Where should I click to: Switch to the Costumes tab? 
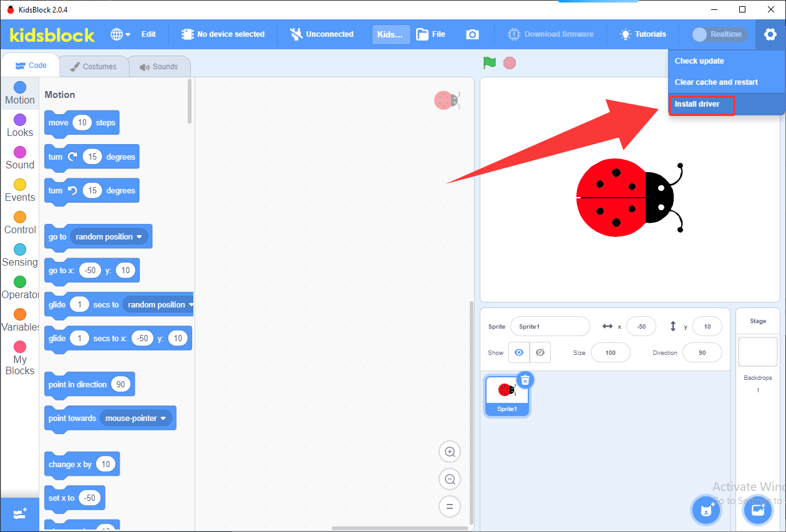click(x=94, y=67)
